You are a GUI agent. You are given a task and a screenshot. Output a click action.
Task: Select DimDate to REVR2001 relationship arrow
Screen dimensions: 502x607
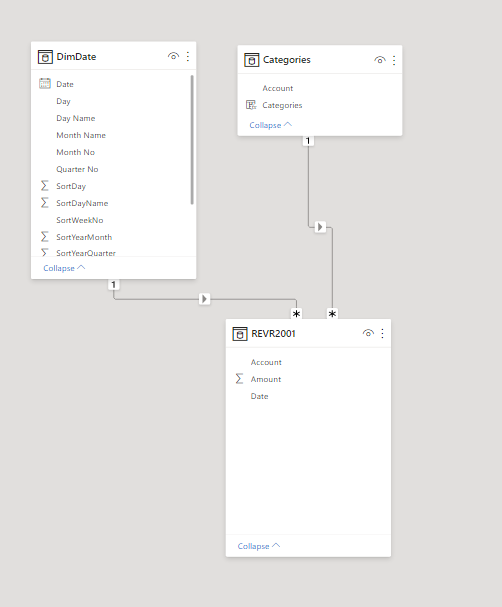(204, 299)
